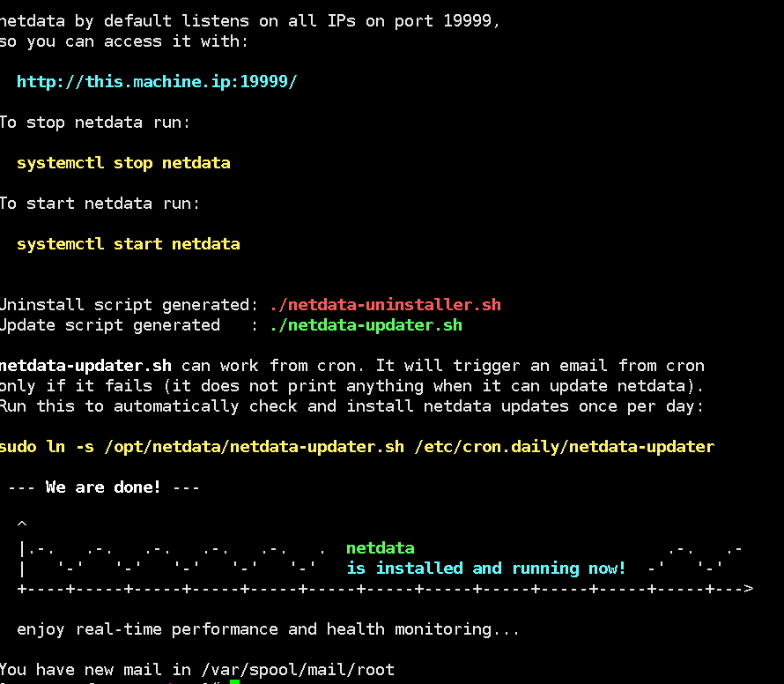The height and width of the screenshot is (684, 784).
Task: Click 'is installed and running now!' text
Action: pos(485,569)
